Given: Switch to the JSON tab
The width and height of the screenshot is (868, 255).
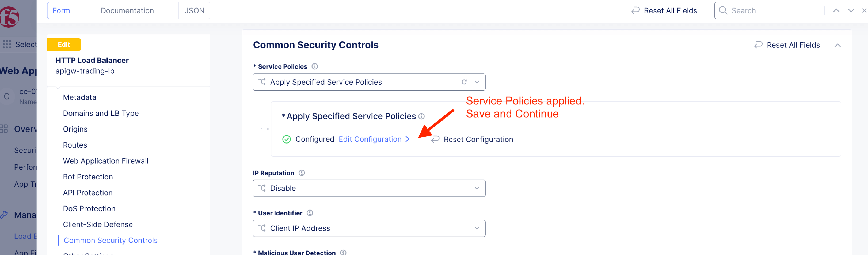Looking at the screenshot, I should 195,10.
